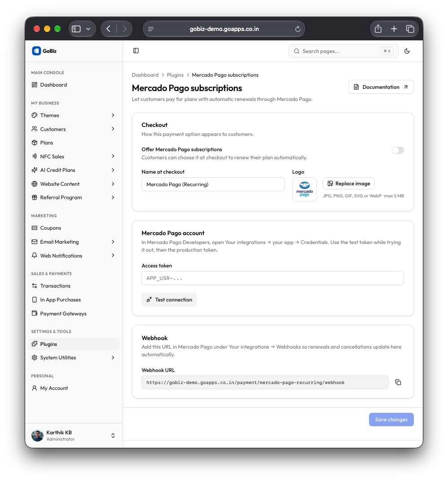This screenshot has width=448, height=481.
Task: Select Plugins in the sidebar
Action: 74,344
